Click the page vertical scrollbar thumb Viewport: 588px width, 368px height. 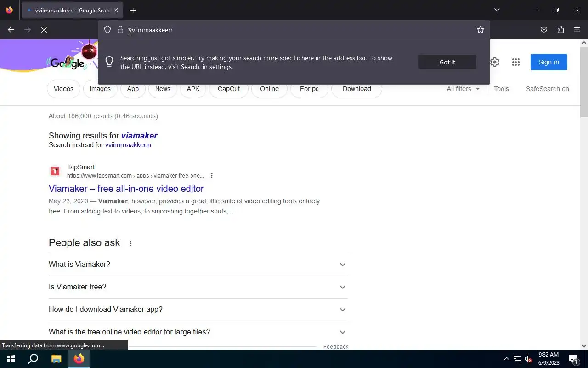[584, 82]
